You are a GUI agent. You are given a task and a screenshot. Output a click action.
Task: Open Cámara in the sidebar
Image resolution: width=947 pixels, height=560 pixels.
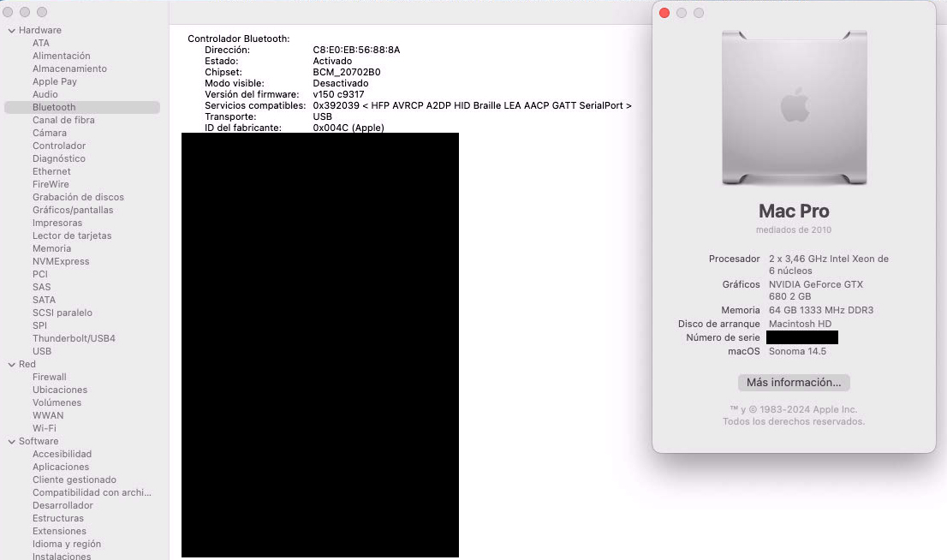click(x=50, y=133)
